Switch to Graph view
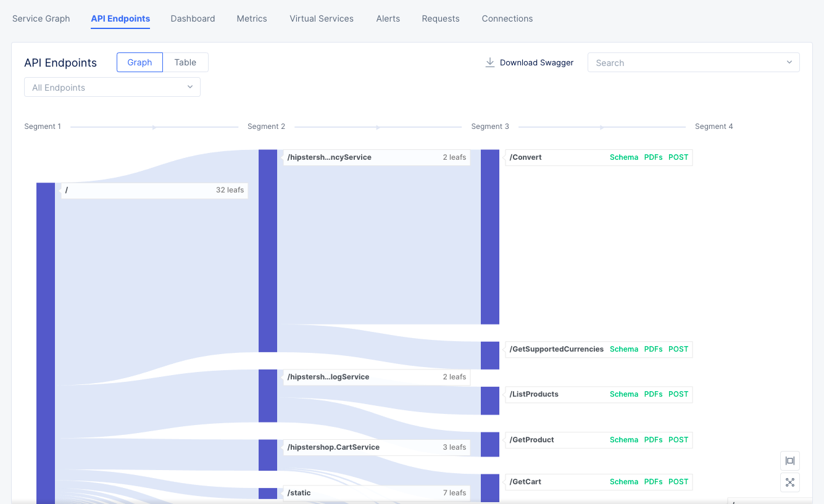824x504 pixels. tap(139, 62)
